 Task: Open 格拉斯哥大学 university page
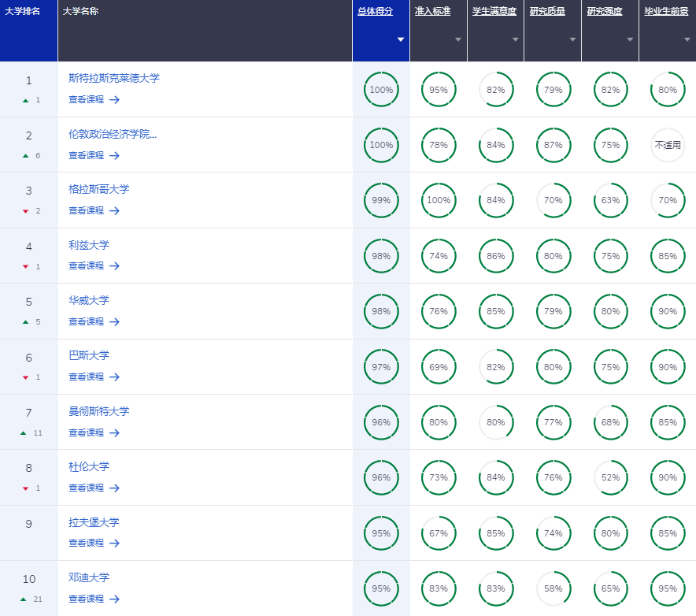tap(99, 189)
